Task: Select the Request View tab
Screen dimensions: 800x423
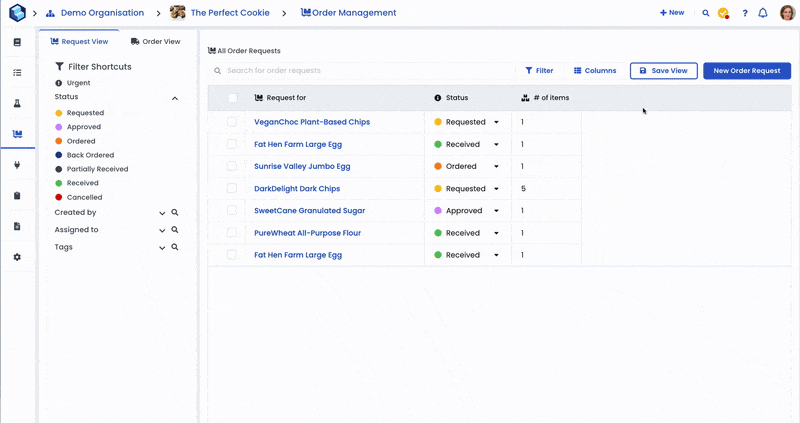Action: click(x=79, y=42)
